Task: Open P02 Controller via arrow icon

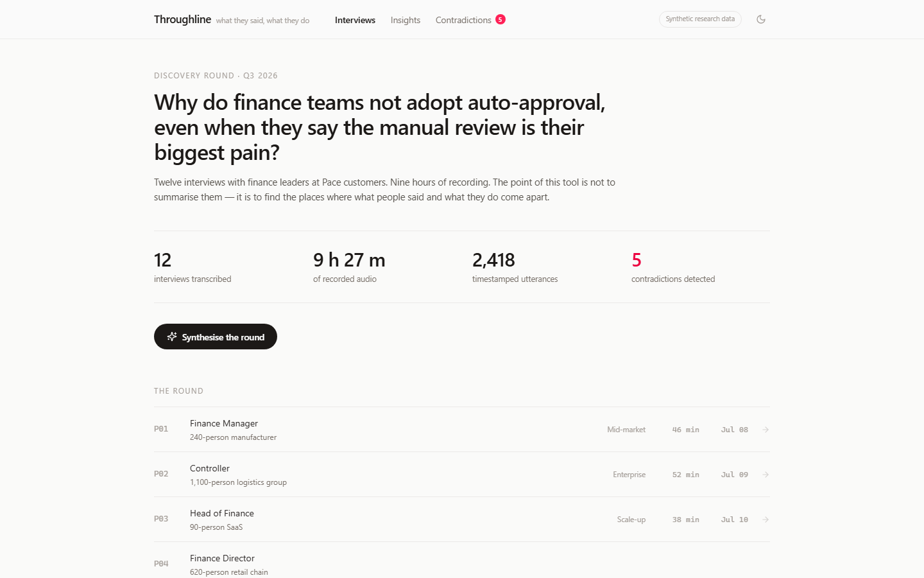Action: 766,475
